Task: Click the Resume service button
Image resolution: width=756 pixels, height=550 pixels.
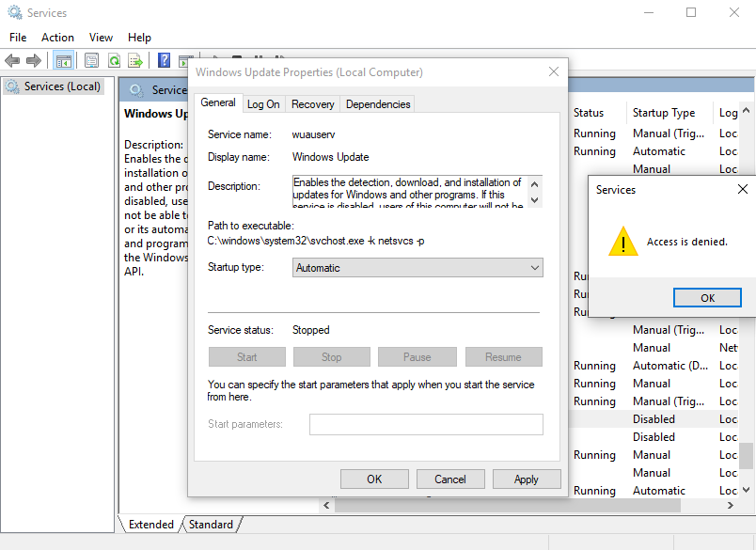Action: tap(503, 356)
